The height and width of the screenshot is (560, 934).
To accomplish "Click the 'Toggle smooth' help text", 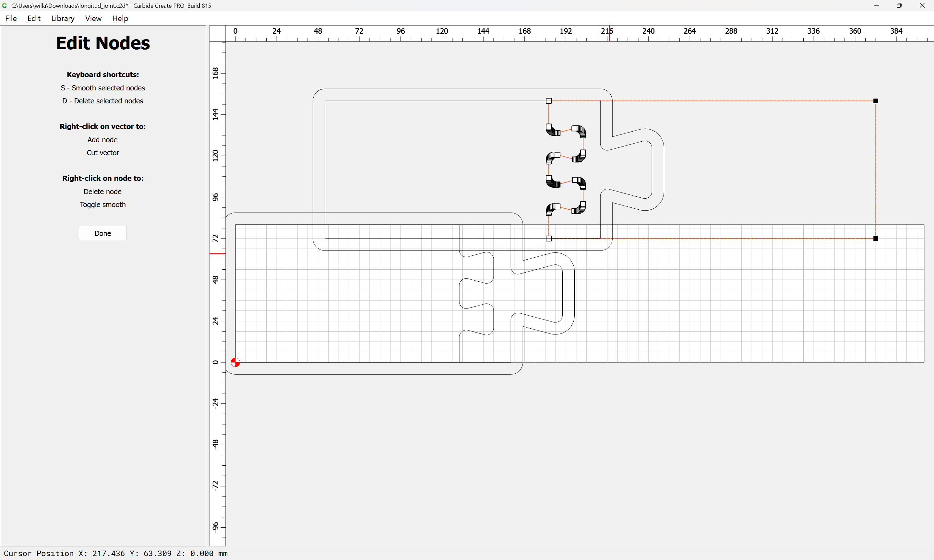I will (103, 204).
